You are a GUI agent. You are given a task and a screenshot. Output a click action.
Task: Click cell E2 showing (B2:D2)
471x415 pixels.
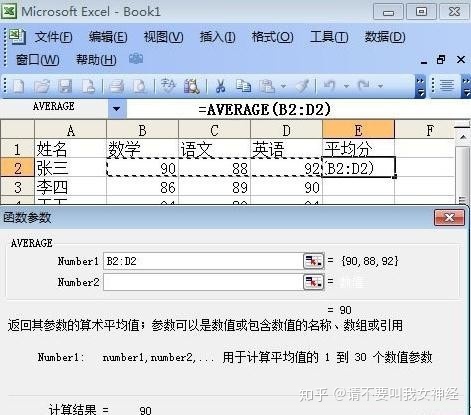click(x=358, y=168)
